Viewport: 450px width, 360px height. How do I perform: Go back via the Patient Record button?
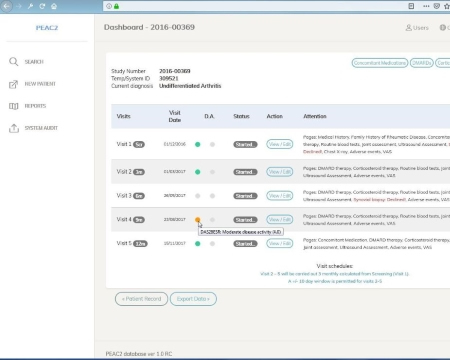(141, 299)
